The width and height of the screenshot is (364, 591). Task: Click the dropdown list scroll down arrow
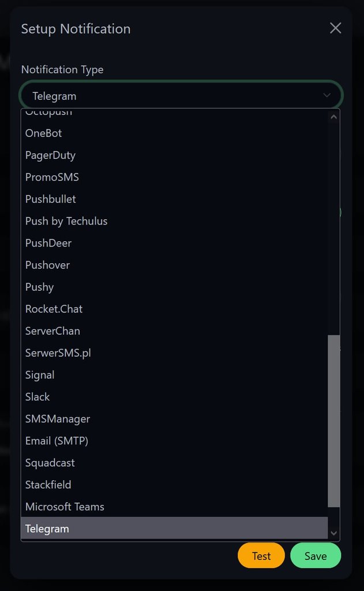pos(333,533)
